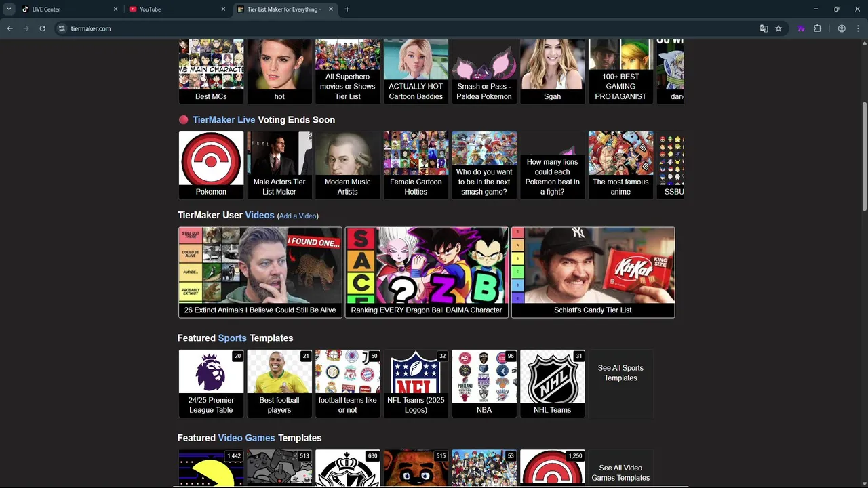Close the Tier List Maker tab
The height and width of the screenshot is (488, 868).
point(331,9)
